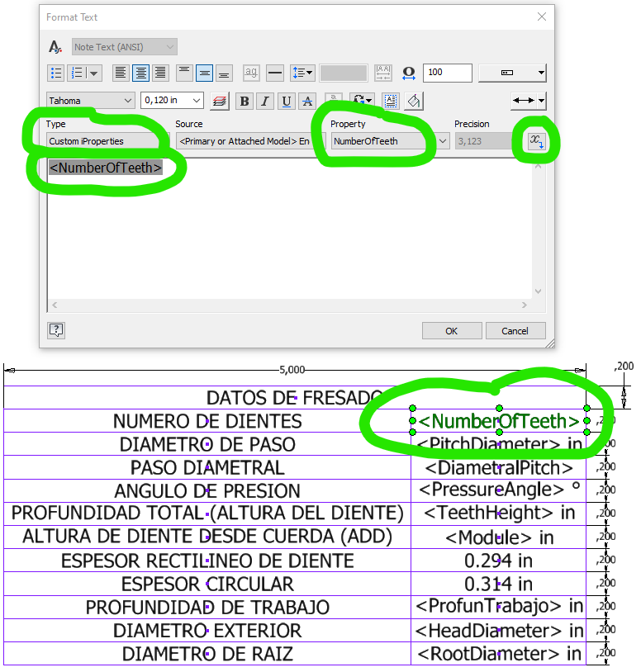This screenshot has height=672, width=641.
Task: Click the stretch percentage field showing 100
Action: [x=447, y=73]
